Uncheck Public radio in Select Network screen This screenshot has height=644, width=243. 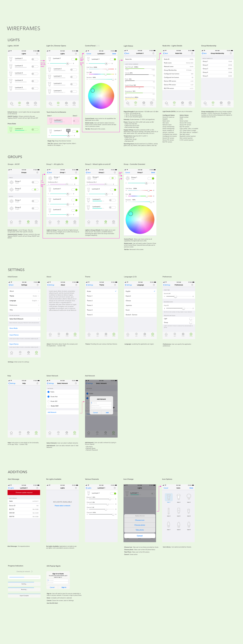tap(48, 392)
